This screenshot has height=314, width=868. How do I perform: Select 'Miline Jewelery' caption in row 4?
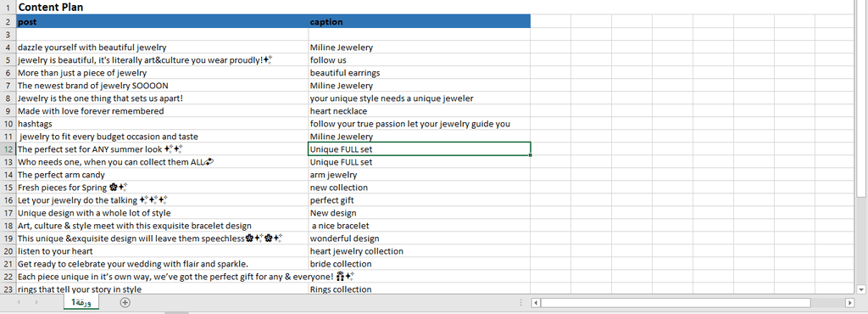pos(419,48)
